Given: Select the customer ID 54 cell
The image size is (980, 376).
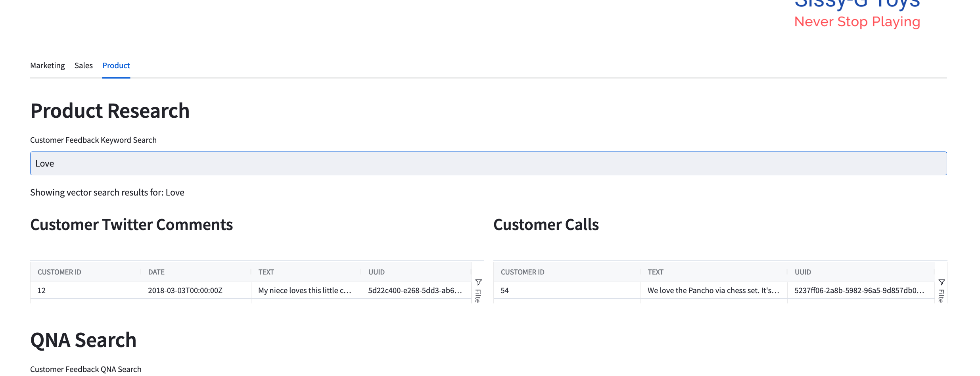Looking at the screenshot, I should [566, 290].
